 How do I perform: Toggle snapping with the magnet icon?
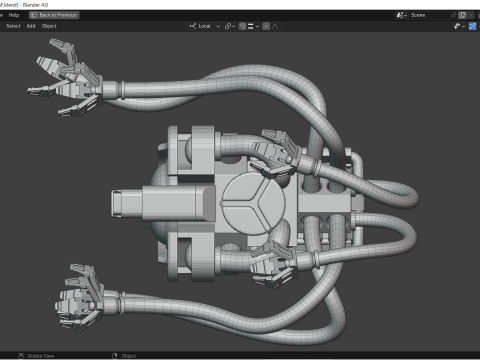point(243,26)
